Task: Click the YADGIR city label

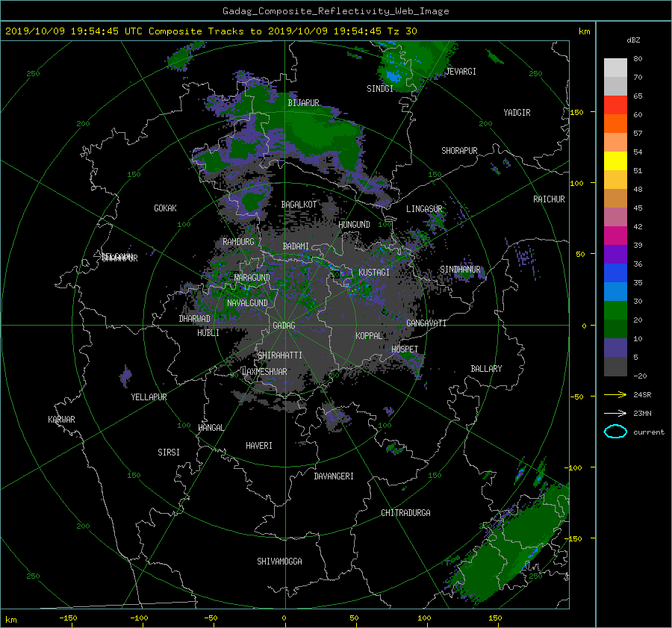Action: click(517, 112)
